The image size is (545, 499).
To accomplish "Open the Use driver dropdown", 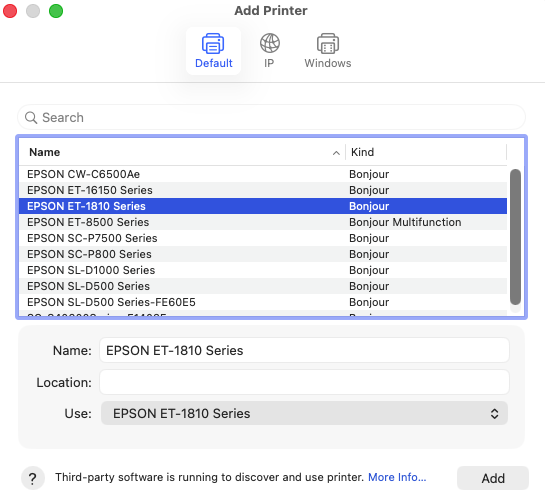I will [304, 413].
